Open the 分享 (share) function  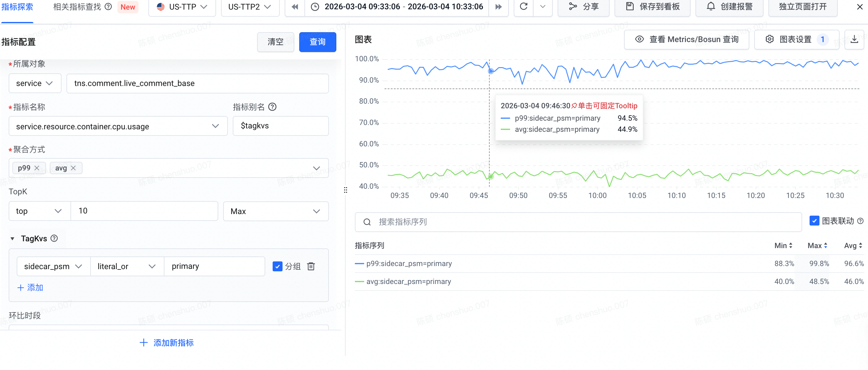[x=583, y=7]
